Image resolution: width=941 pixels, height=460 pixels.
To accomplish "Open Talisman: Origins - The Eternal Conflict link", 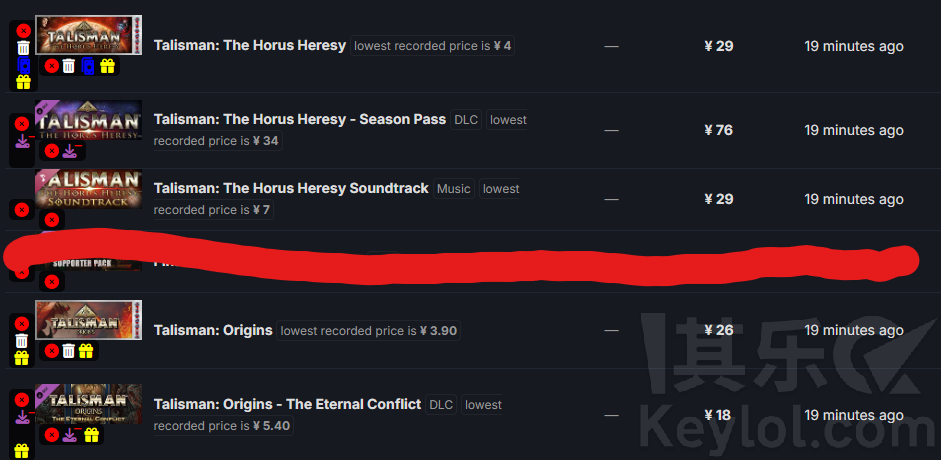I will (287, 404).
